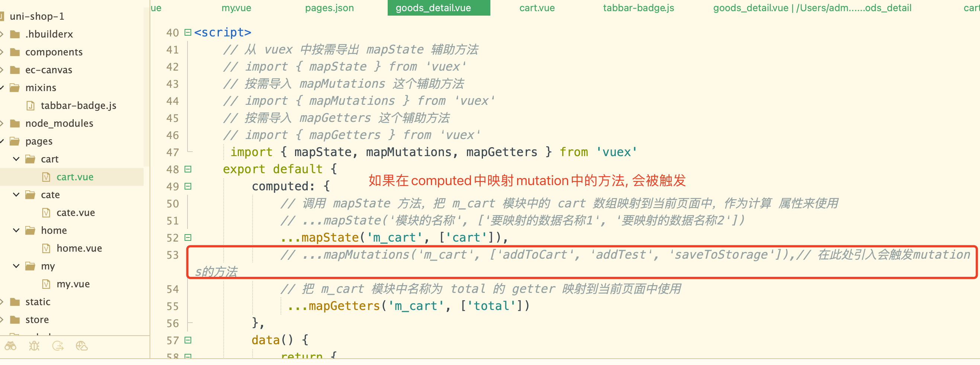
Task: Collapse the my folder chevron
Action: pyautogui.click(x=16, y=266)
